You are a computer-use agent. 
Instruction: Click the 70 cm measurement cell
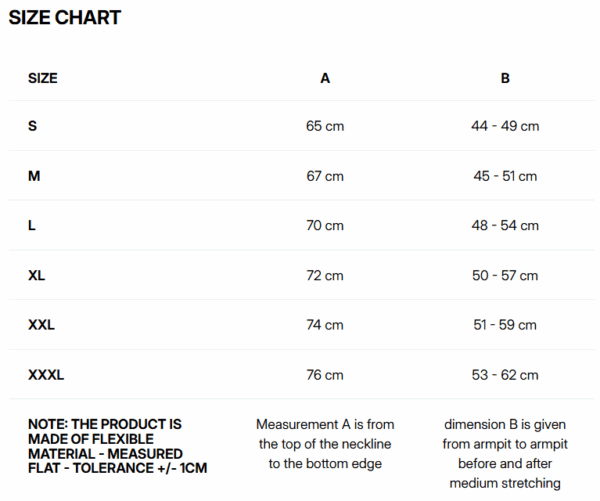pyautogui.click(x=325, y=226)
